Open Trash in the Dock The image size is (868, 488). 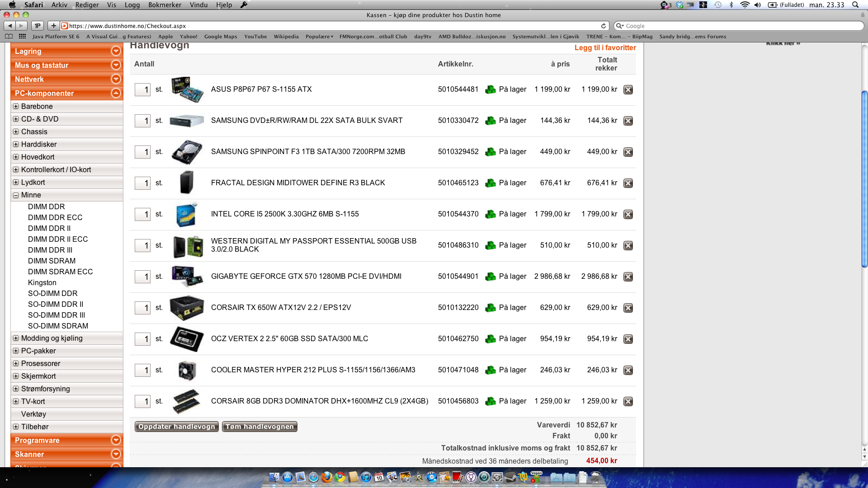(x=596, y=477)
